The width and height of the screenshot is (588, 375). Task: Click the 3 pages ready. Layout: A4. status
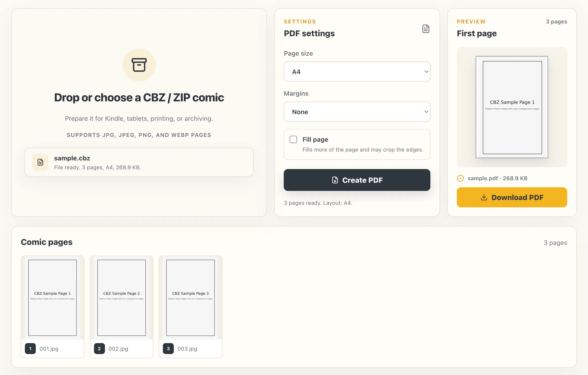point(318,203)
